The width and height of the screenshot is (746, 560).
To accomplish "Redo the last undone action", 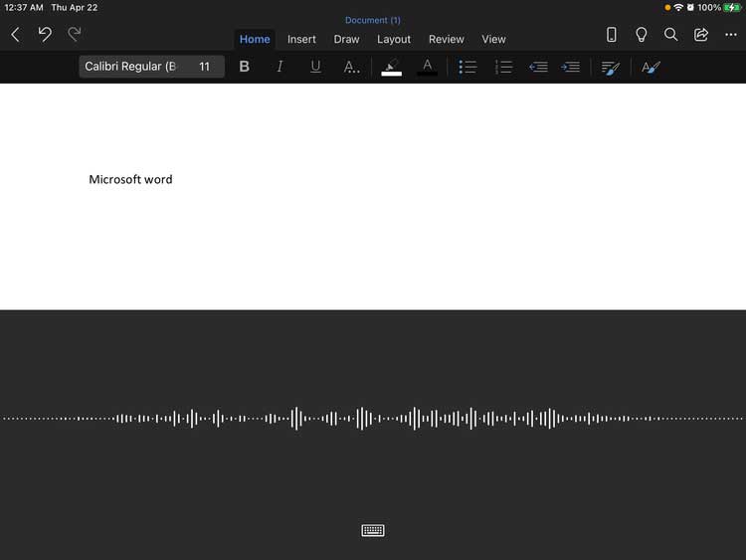I will point(74,34).
